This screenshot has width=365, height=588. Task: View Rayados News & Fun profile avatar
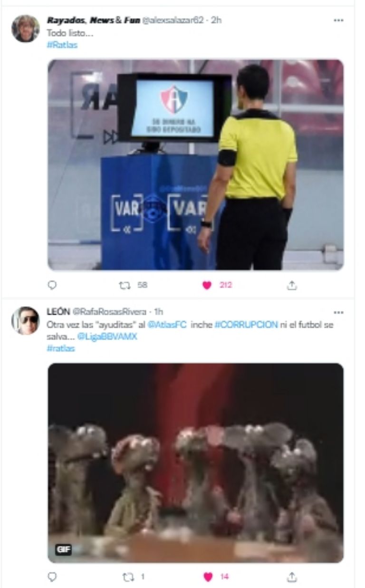point(25,29)
